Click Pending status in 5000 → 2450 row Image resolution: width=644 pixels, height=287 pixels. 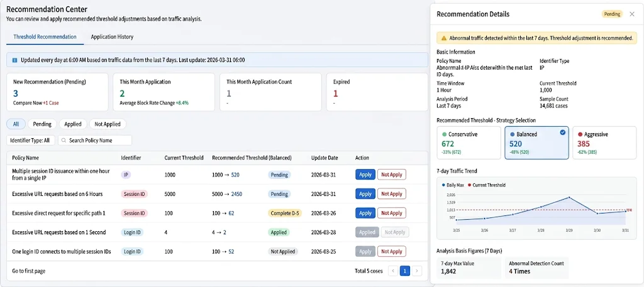coord(279,194)
